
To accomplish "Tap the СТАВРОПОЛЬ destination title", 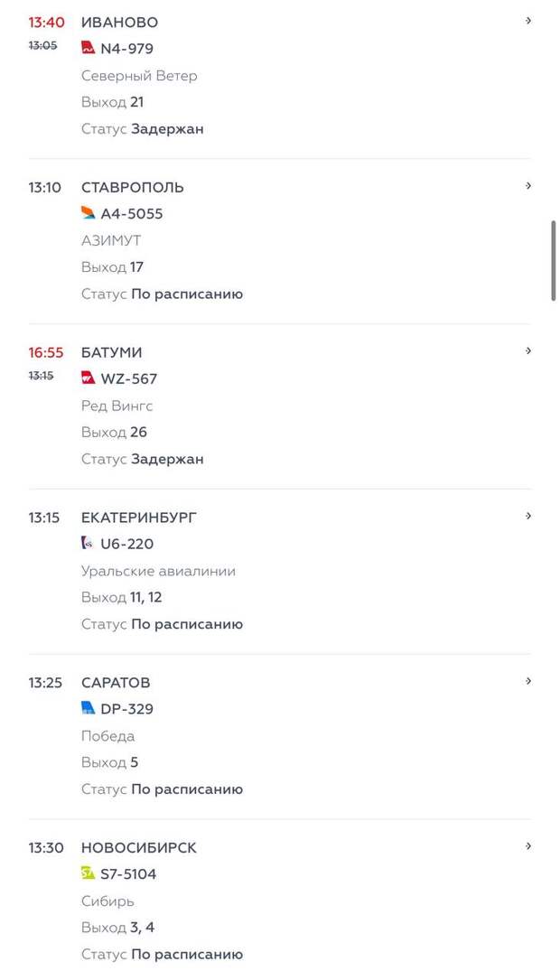I will 133,188.
